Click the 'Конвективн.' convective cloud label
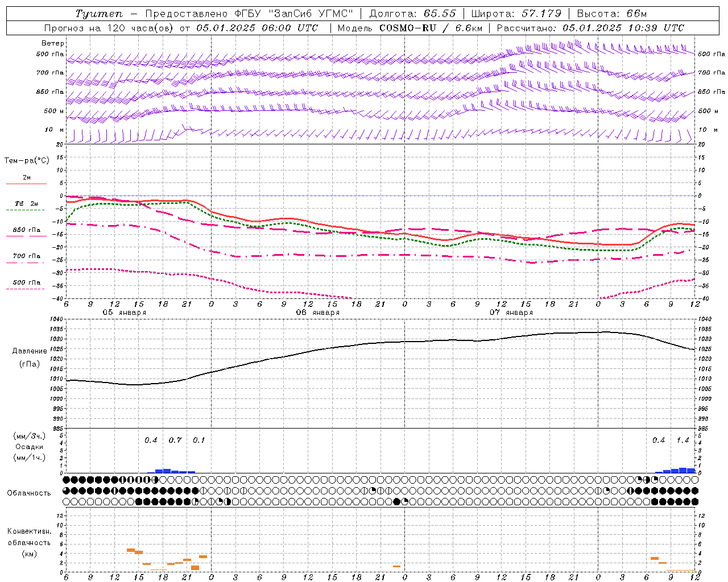Viewport: 728px width, 582px height. (x=29, y=531)
